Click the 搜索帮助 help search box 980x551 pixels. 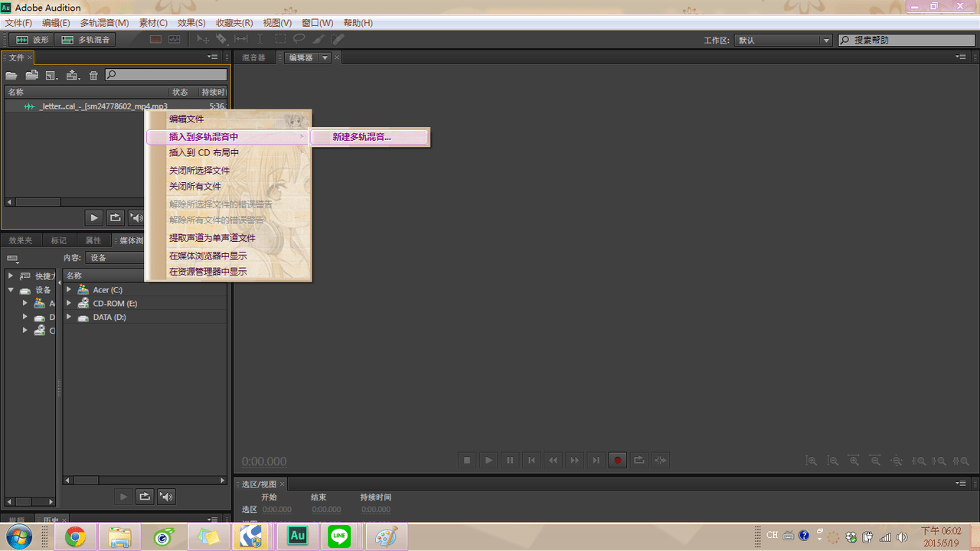point(907,40)
